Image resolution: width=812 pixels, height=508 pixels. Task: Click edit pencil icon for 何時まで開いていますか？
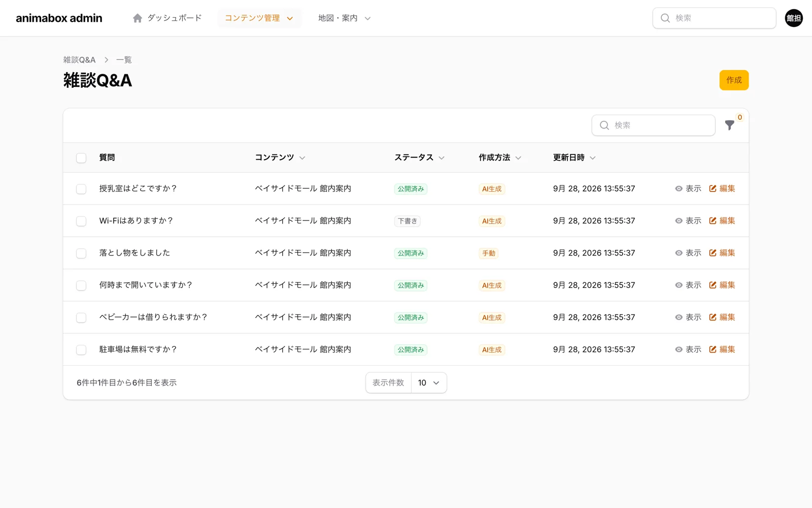[x=713, y=285]
